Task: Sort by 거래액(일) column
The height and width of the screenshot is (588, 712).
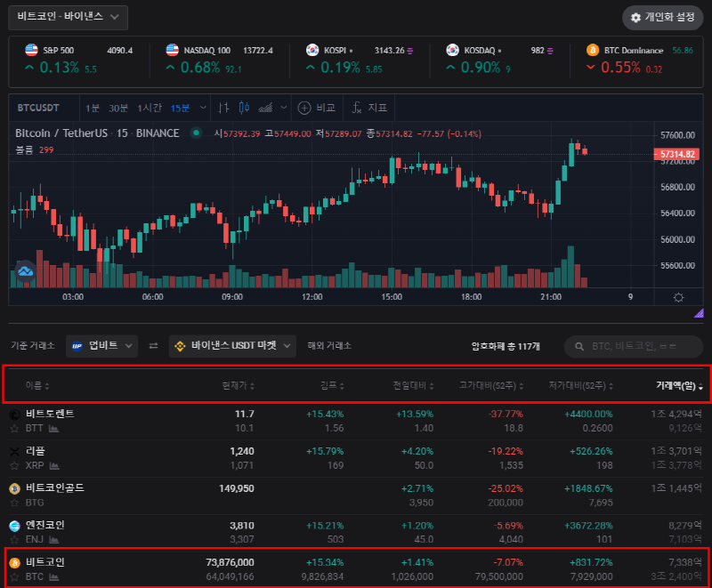Action: click(x=679, y=386)
